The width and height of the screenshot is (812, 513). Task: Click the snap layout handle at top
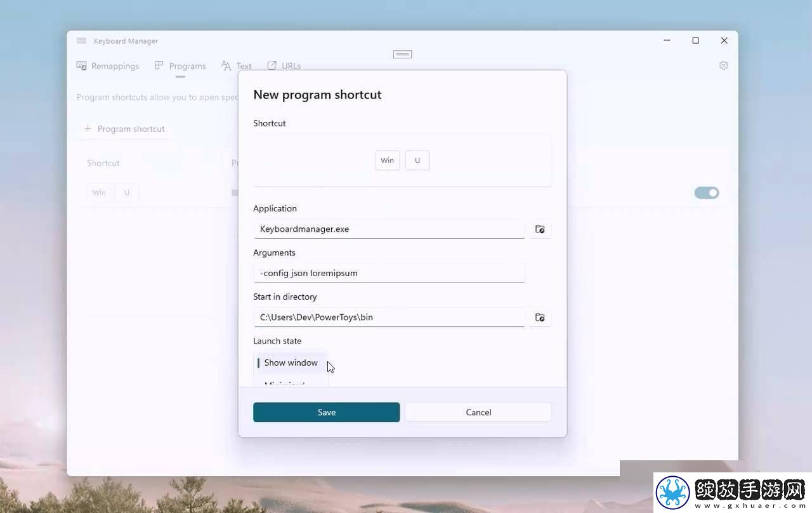point(402,54)
